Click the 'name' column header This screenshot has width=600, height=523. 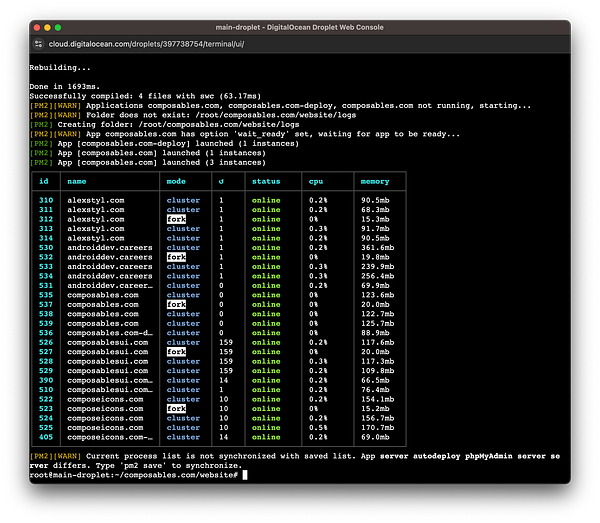point(76,181)
